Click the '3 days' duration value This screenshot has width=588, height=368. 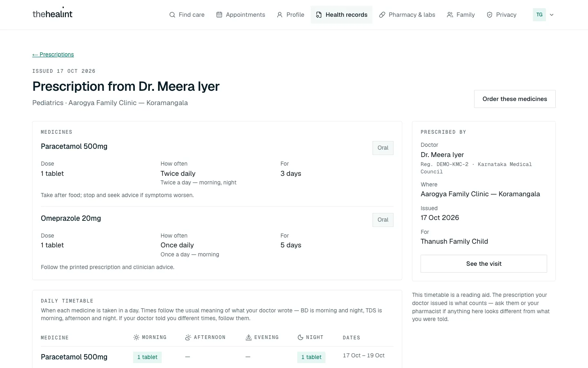(x=291, y=173)
